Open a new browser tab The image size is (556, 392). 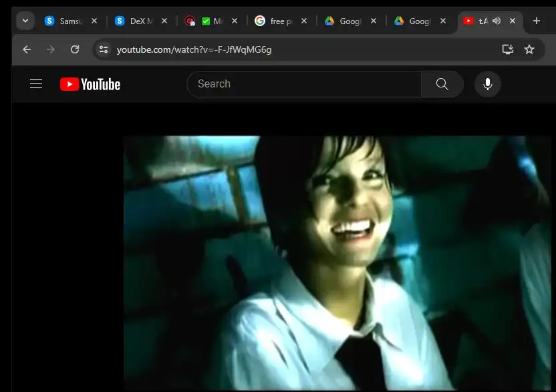[537, 21]
